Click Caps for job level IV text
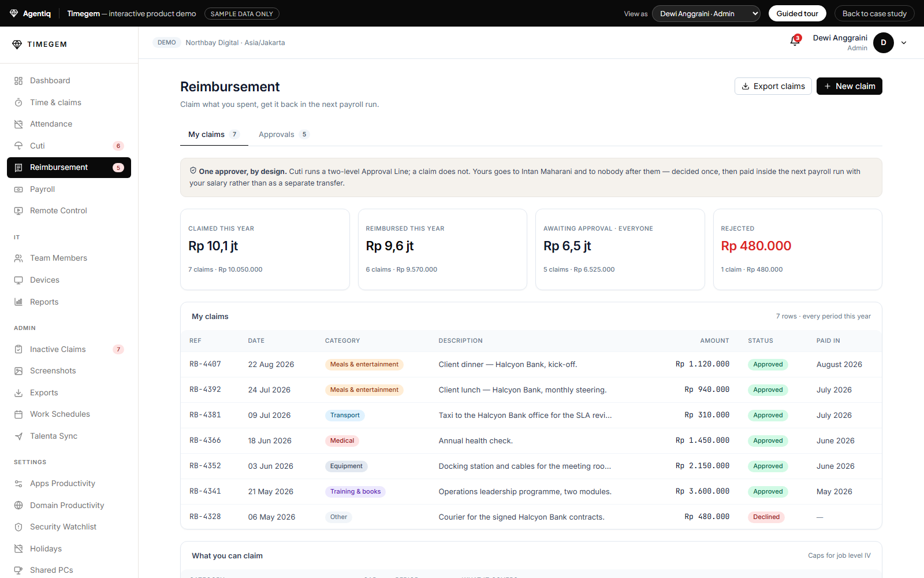924x578 pixels. [839, 556]
